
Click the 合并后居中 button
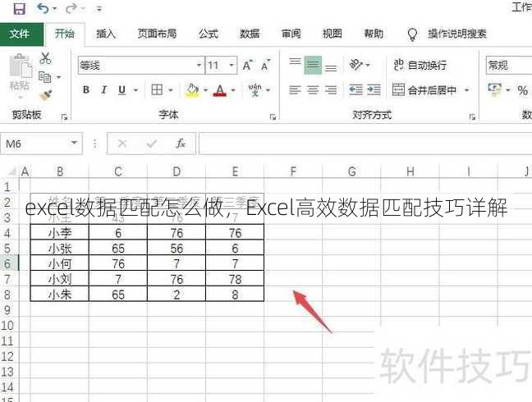[424, 90]
